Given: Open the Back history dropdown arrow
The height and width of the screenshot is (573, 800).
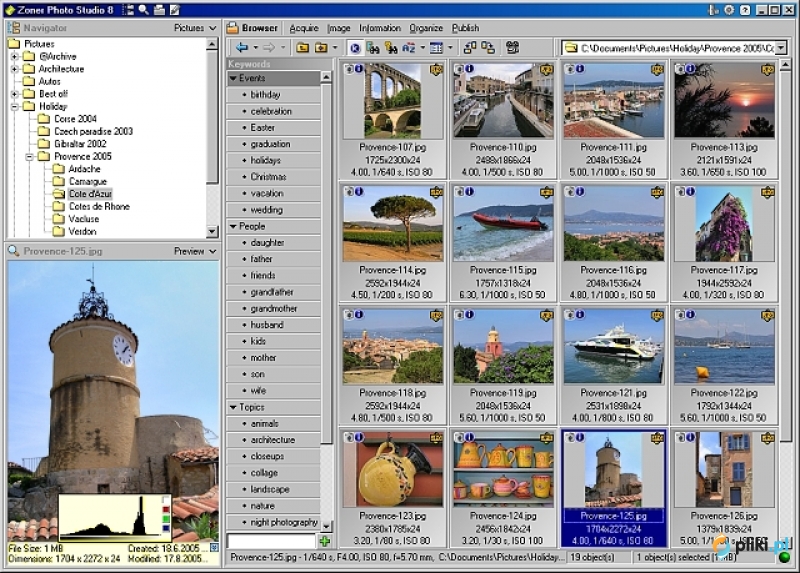Looking at the screenshot, I should pos(255,48).
